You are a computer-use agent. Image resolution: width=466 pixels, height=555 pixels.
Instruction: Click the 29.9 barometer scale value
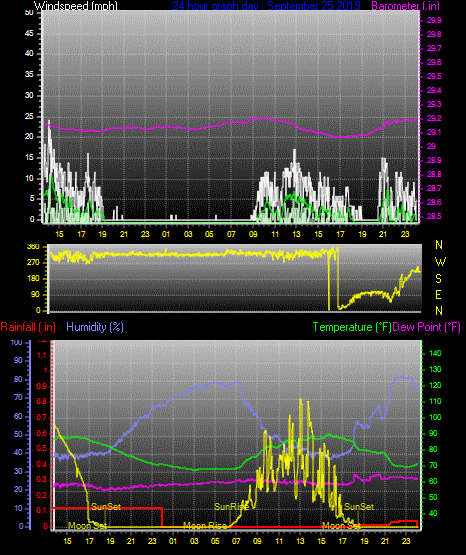coord(434,21)
